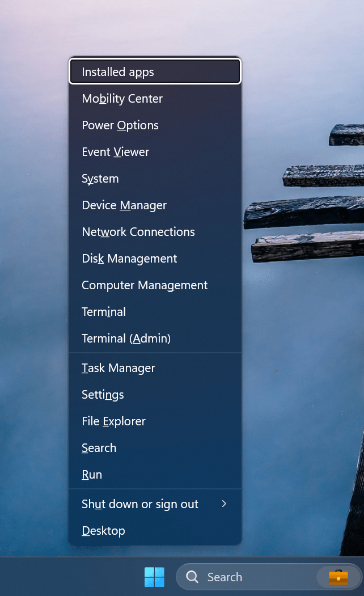Open File Explorer
Screen dimensions: 364x596
[113, 421]
